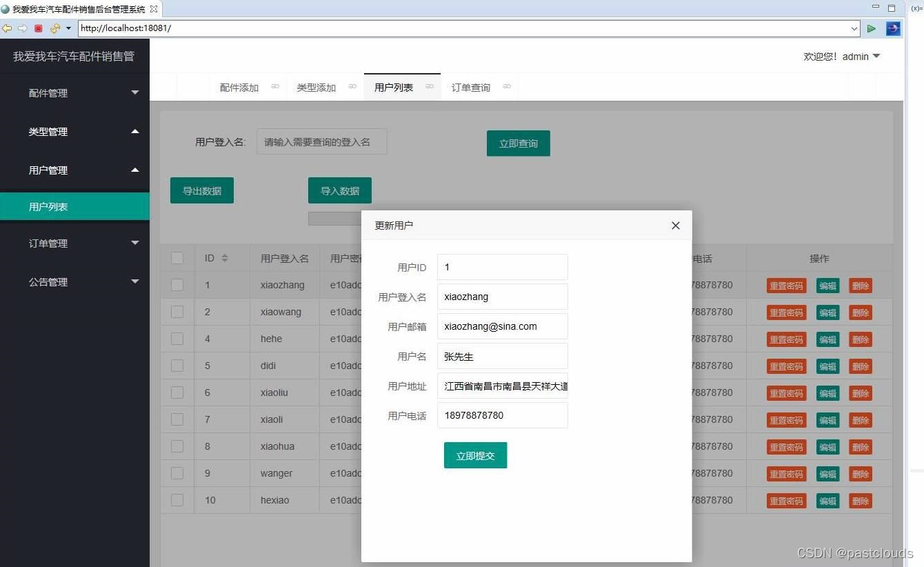The height and width of the screenshot is (567, 924).
Task: Click the red stop loading icon
Action: 39,28
